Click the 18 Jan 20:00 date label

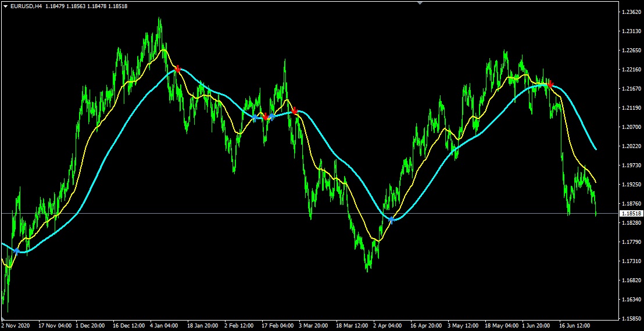coord(202,326)
